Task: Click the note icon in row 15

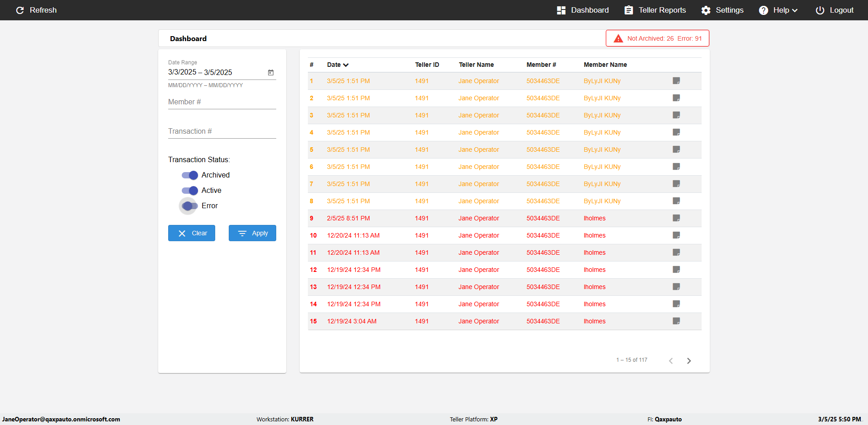Action: (676, 321)
